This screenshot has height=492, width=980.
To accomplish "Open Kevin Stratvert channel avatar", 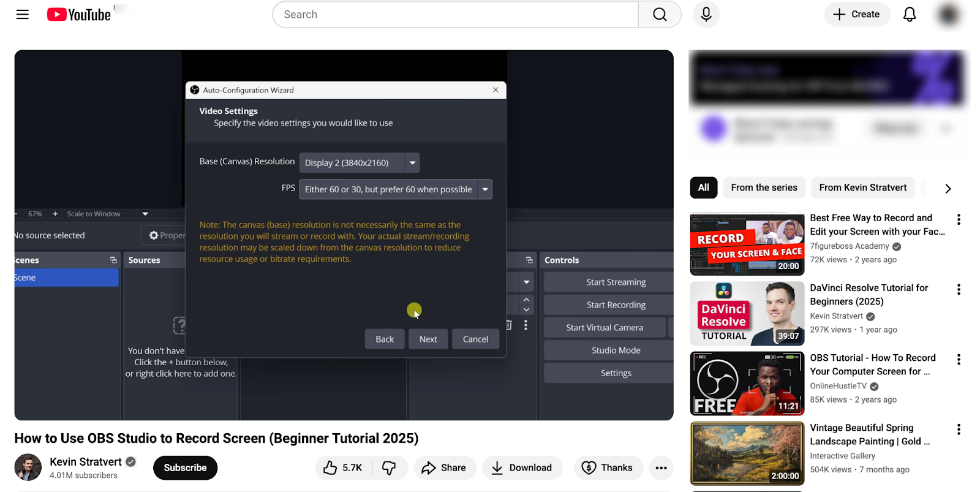I will coord(28,467).
